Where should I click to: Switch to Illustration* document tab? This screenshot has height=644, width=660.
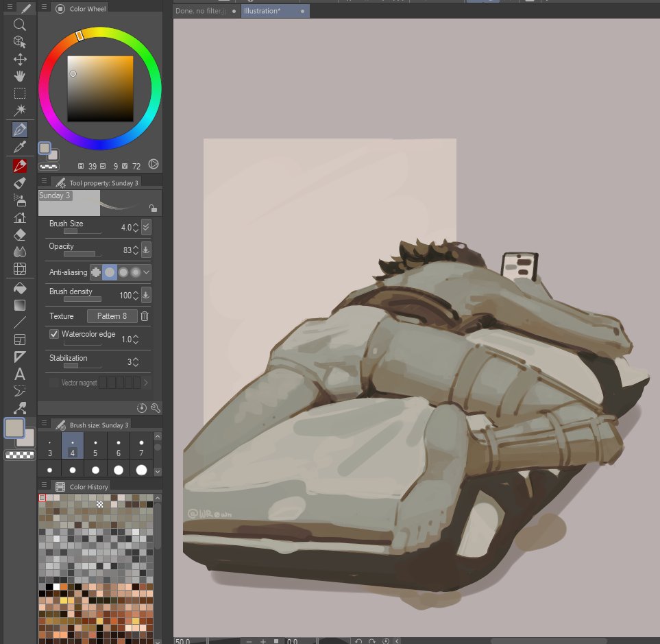[275, 11]
